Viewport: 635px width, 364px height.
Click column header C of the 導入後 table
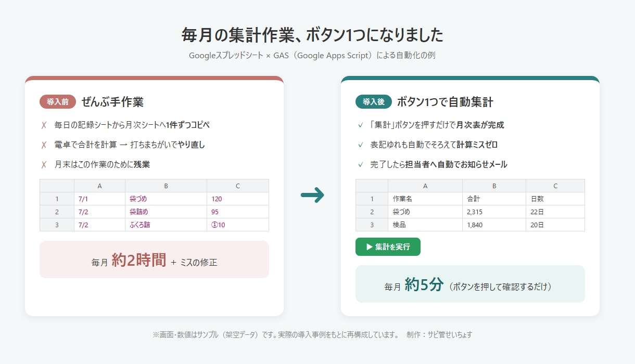pos(555,186)
